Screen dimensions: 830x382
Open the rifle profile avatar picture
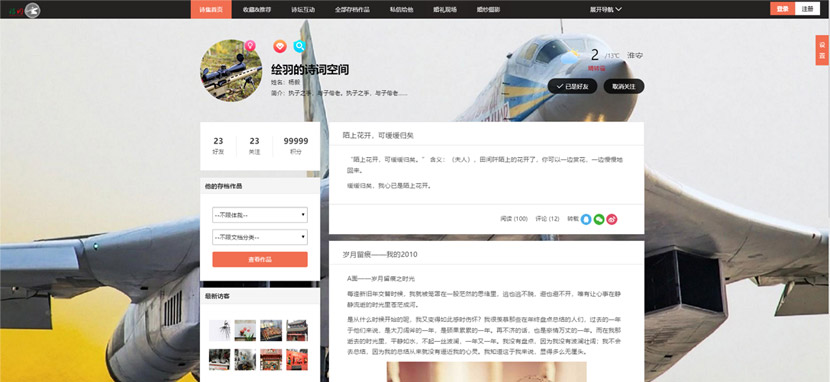(x=231, y=70)
